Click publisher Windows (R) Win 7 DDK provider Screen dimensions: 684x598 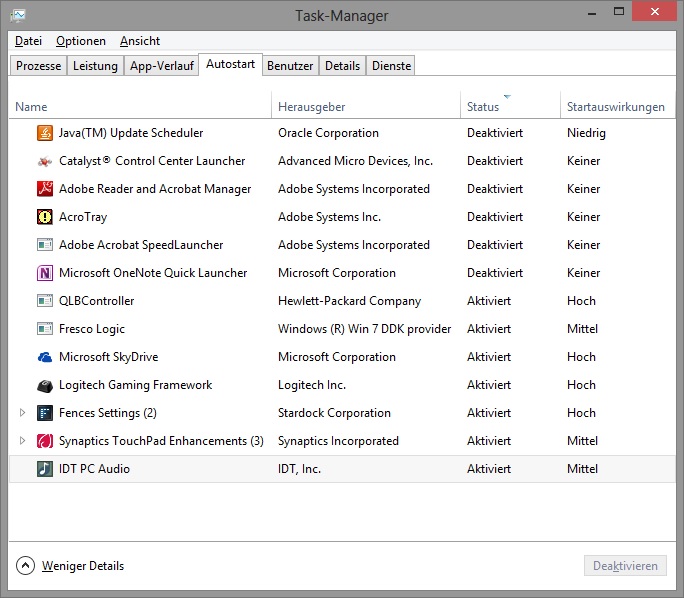pyautogui.click(x=364, y=329)
